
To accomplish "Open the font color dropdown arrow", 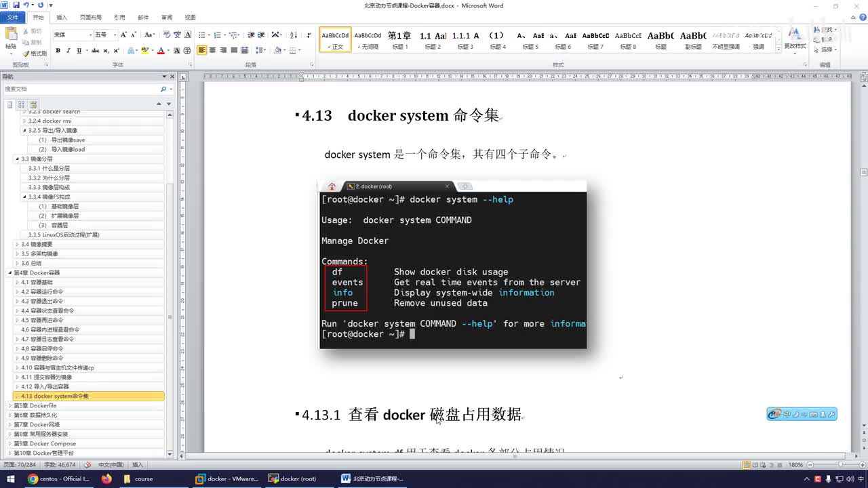I will [x=167, y=51].
